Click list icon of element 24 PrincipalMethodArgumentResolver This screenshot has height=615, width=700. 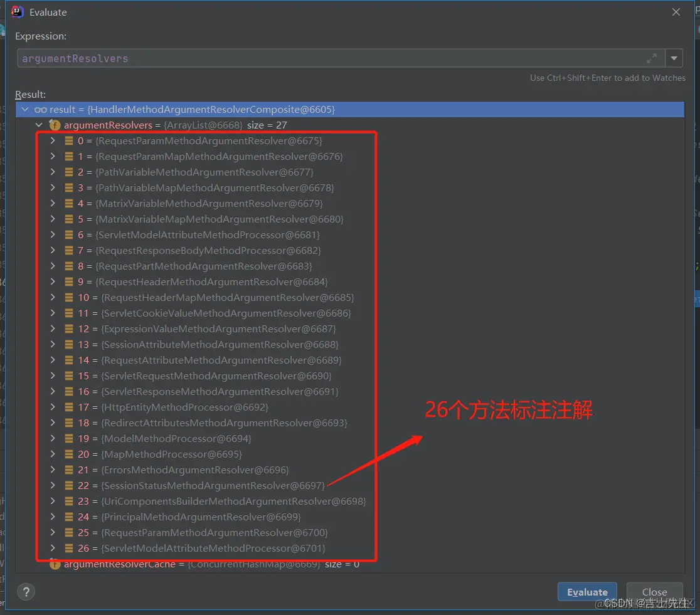point(69,517)
